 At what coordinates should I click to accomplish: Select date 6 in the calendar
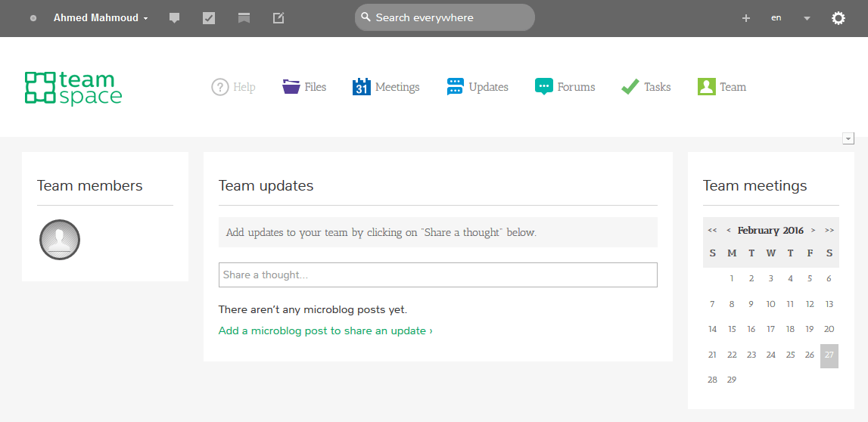tap(829, 279)
